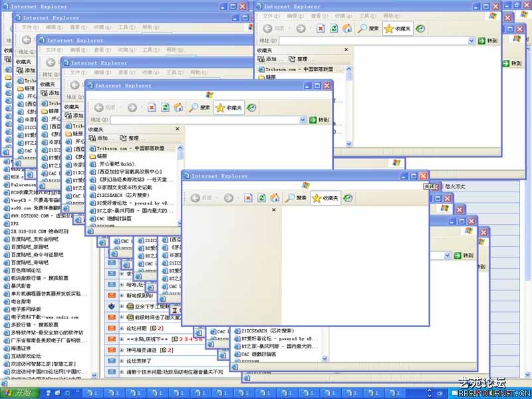Image resolution: width=532 pixels, height=399 pixels.
Task: Expand the 神马精灵请进 forum thread row
Action: click(122, 350)
